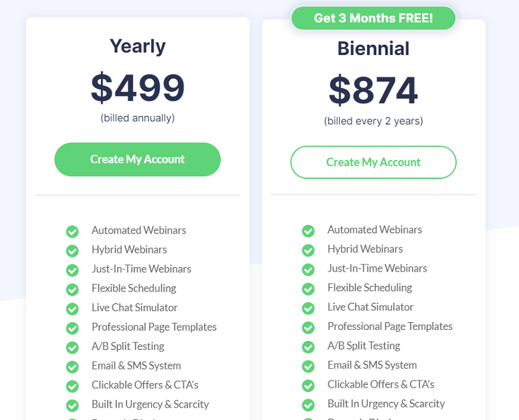This screenshot has width=519, height=420.
Task: Click Create My Account under Yearly plan
Action: tap(138, 159)
